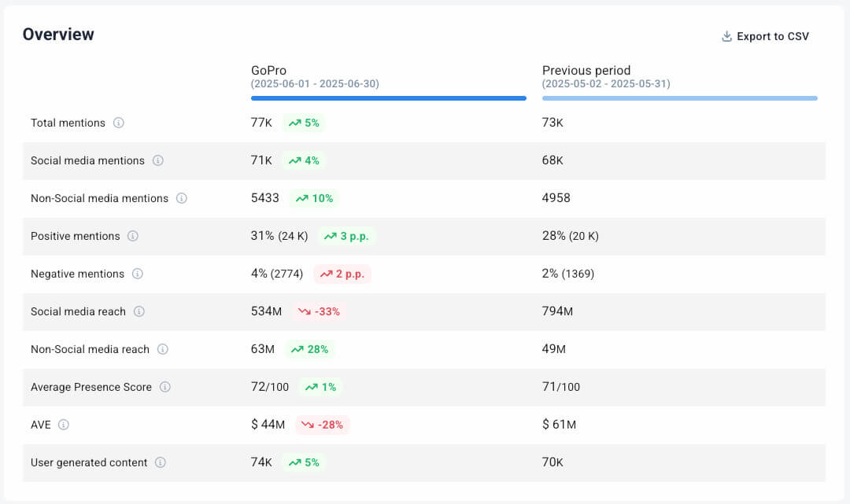Viewport: 850px width, 504px height.
Task: Click the dark blue bar under GoPro
Action: pyautogui.click(x=388, y=98)
